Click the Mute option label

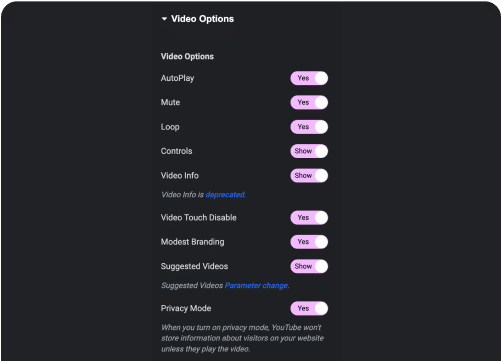(170, 102)
